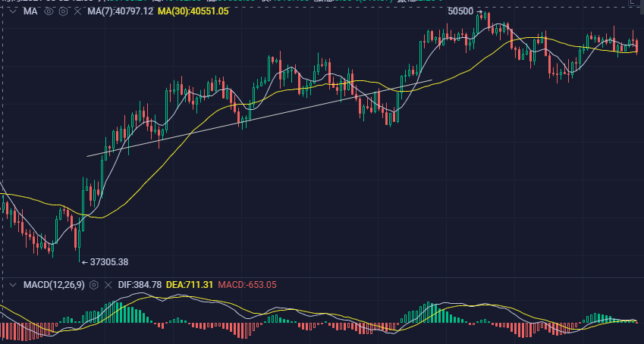
Task: Open MA indicator settings hexagon icon
Action: pyautogui.click(x=63, y=11)
